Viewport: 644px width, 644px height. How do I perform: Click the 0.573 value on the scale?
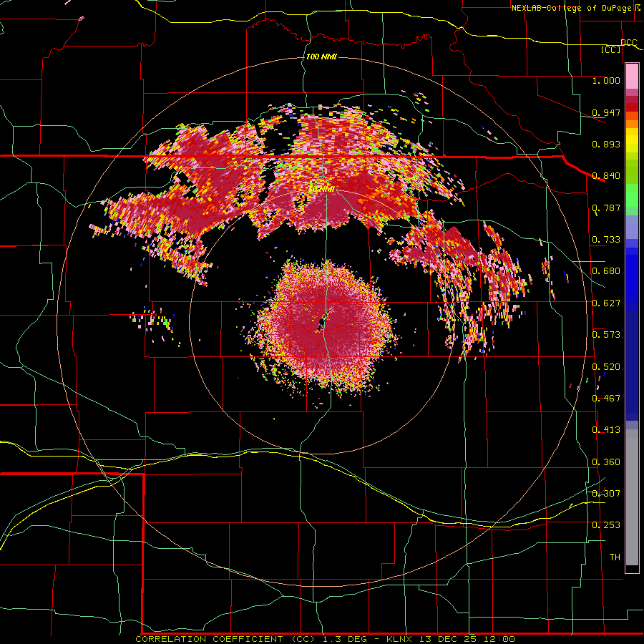coord(606,335)
